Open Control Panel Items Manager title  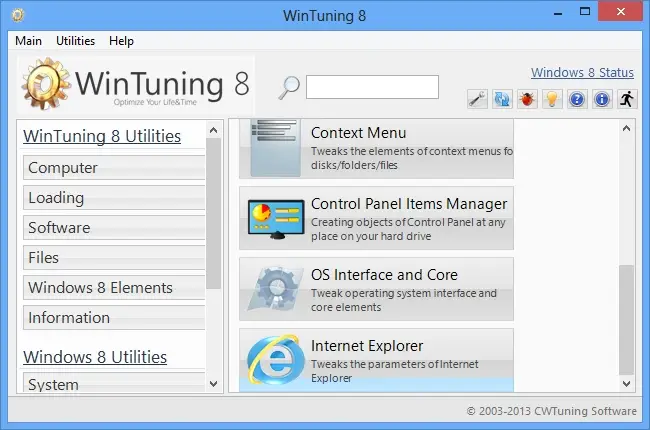(409, 204)
